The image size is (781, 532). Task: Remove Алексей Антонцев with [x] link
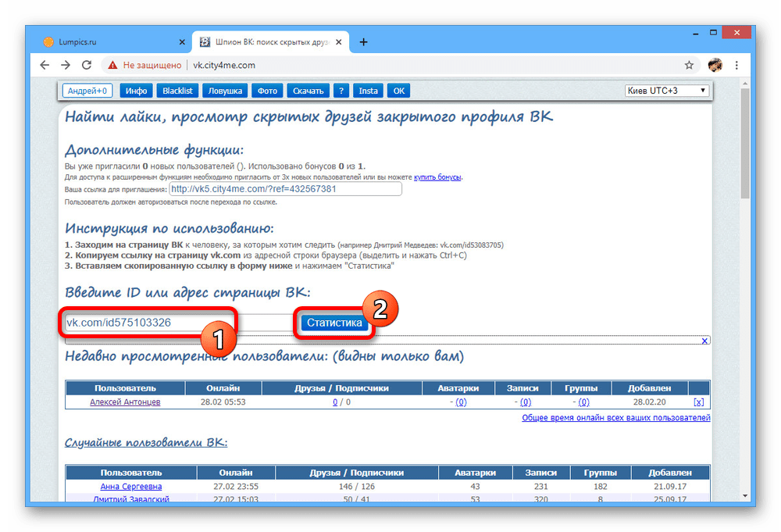point(699,402)
